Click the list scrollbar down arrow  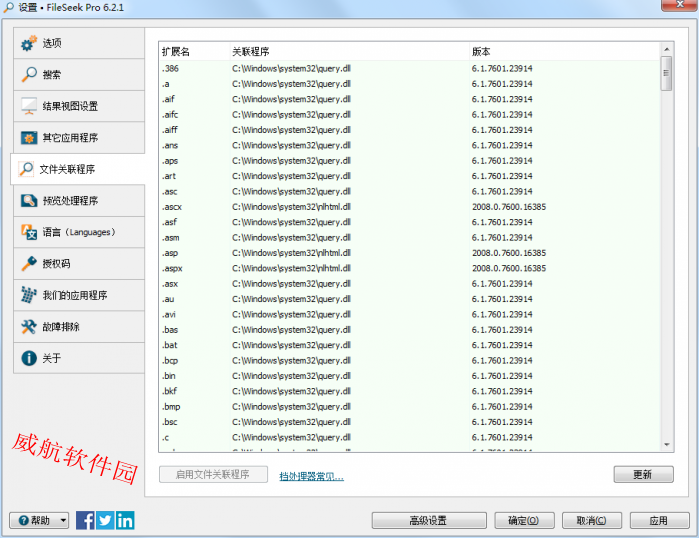666,444
